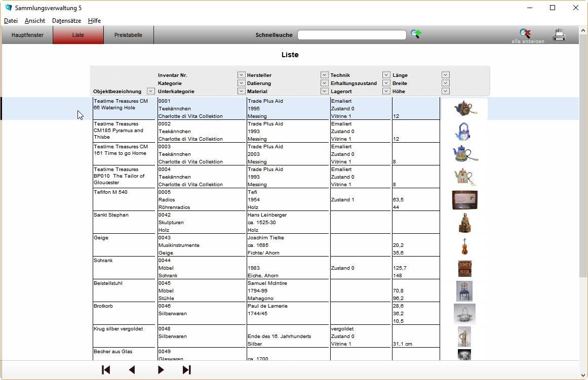
Task: Open the Lagerort column dropdown
Action: click(x=386, y=91)
